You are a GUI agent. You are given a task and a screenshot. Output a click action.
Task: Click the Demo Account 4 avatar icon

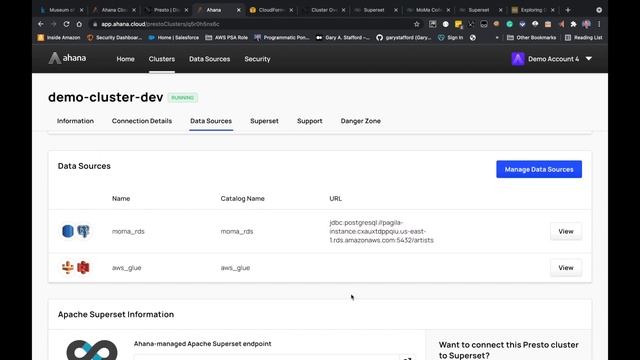(x=518, y=59)
